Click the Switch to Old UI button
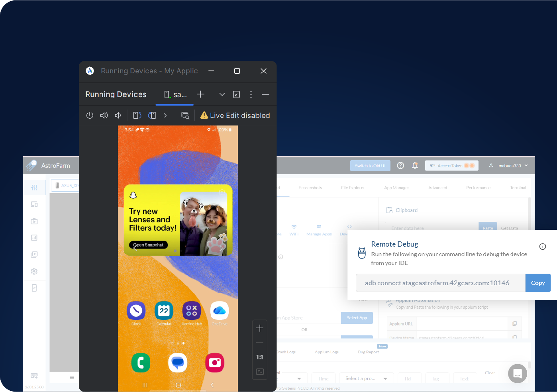557x392 pixels. tap(370, 166)
